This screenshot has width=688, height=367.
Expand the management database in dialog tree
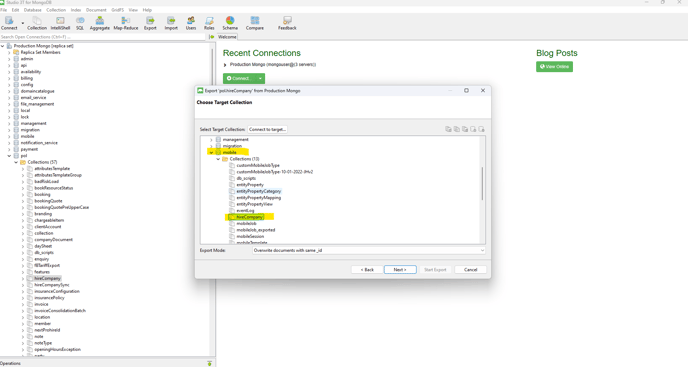pyautogui.click(x=211, y=140)
